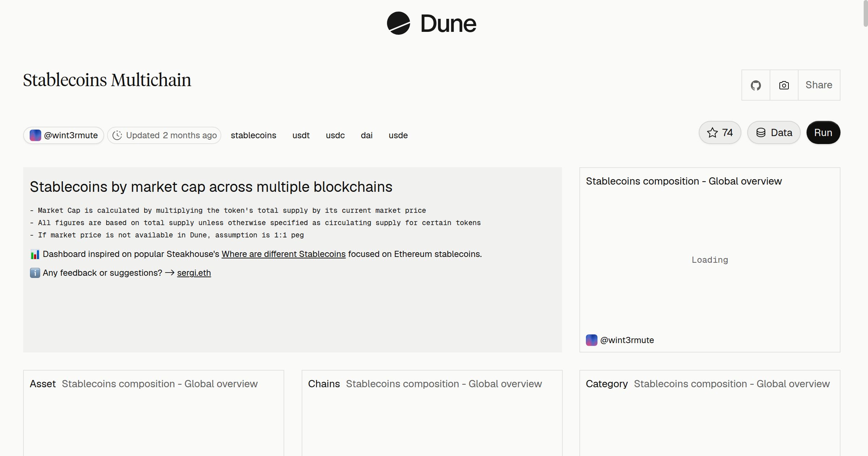
Task: Click the bar chart emoji icon
Action: tap(35, 254)
